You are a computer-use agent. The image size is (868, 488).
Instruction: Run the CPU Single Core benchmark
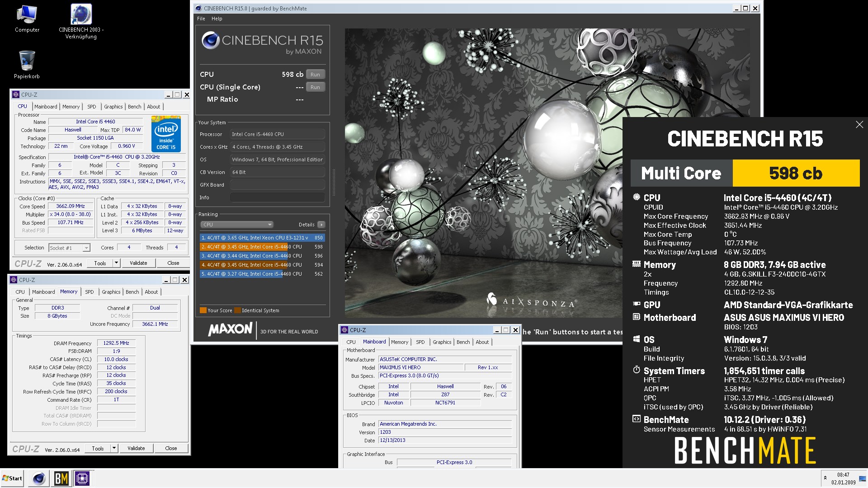click(315, 87)
